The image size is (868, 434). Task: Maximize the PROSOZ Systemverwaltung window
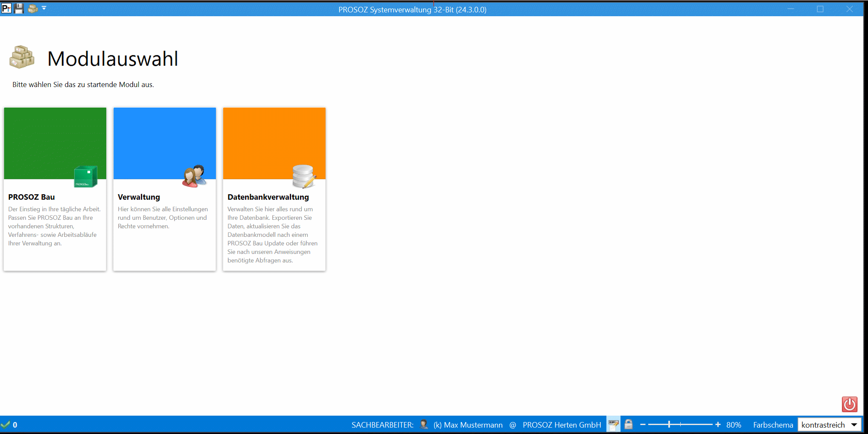820,9
